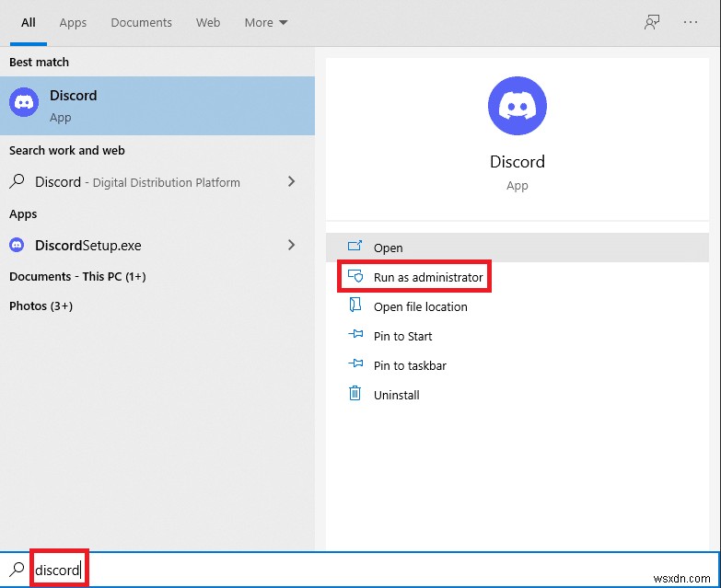
Task: Expand the More dropdown
Action: (266, 22)
